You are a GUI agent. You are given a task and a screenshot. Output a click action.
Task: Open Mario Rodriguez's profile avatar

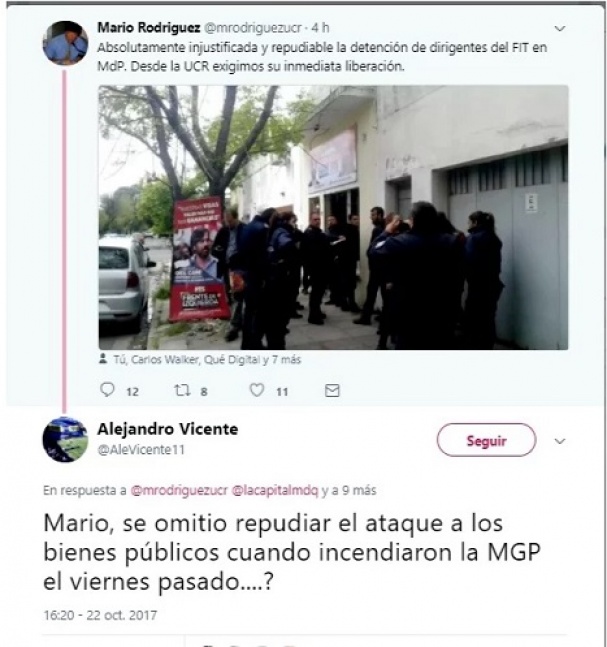[65, 43]
